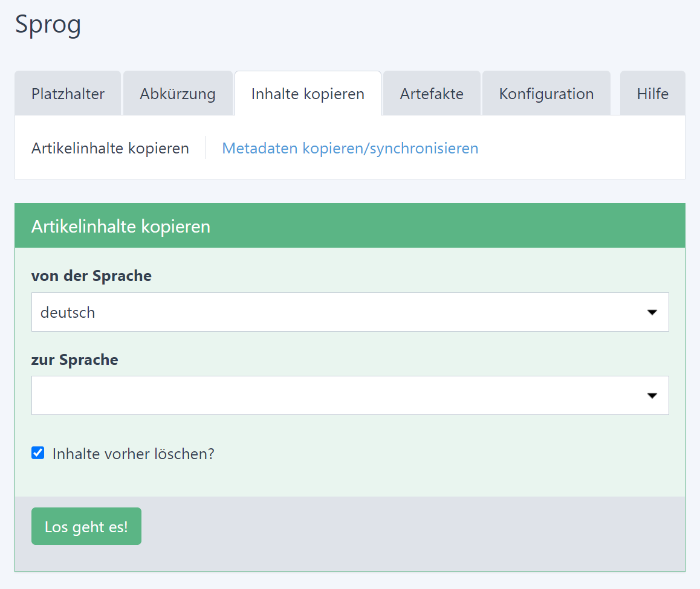
Task: Open the Metadaten kopieren/synchronisieren link
Action: pos(350,148)
